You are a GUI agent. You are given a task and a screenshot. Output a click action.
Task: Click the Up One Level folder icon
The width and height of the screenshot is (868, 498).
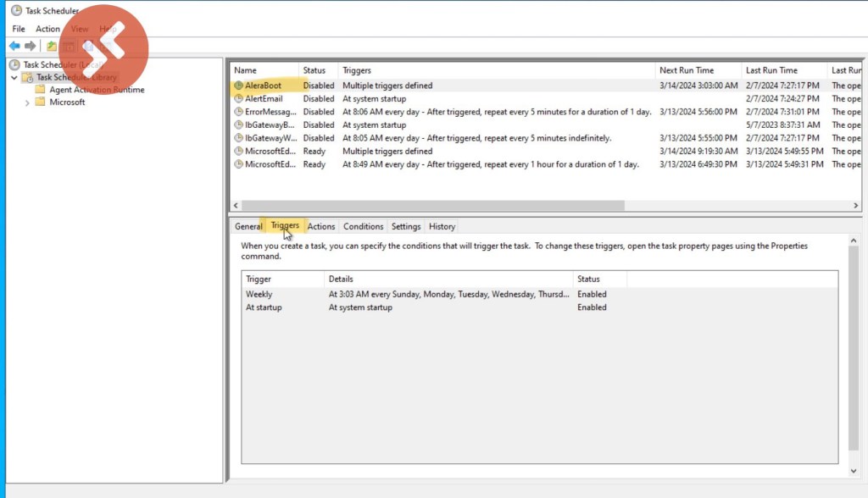52,46
